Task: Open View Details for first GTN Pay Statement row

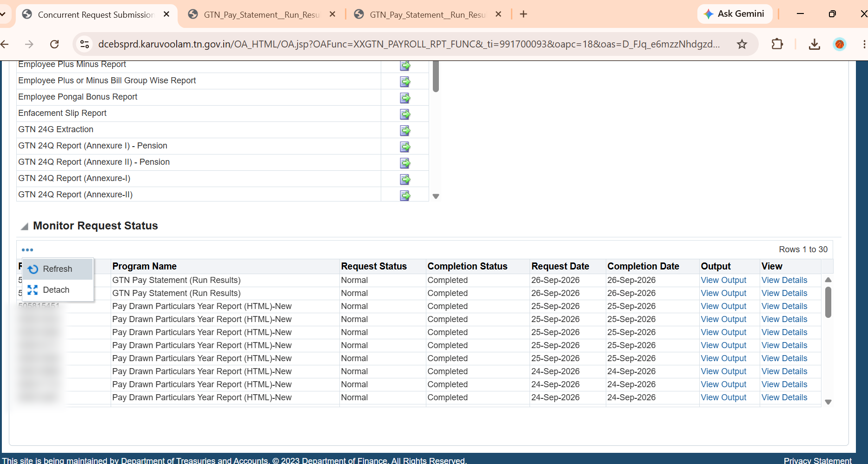Action: click(784, 280)
